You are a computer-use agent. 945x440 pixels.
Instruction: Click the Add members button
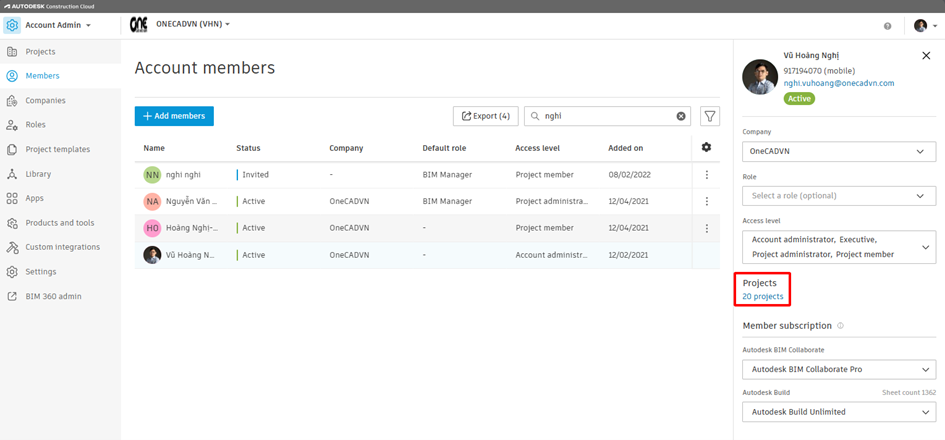(174, 116)
